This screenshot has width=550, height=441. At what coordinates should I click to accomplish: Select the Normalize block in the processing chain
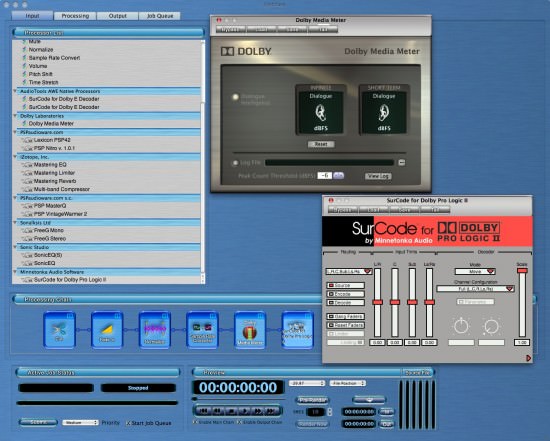point(154,330)
